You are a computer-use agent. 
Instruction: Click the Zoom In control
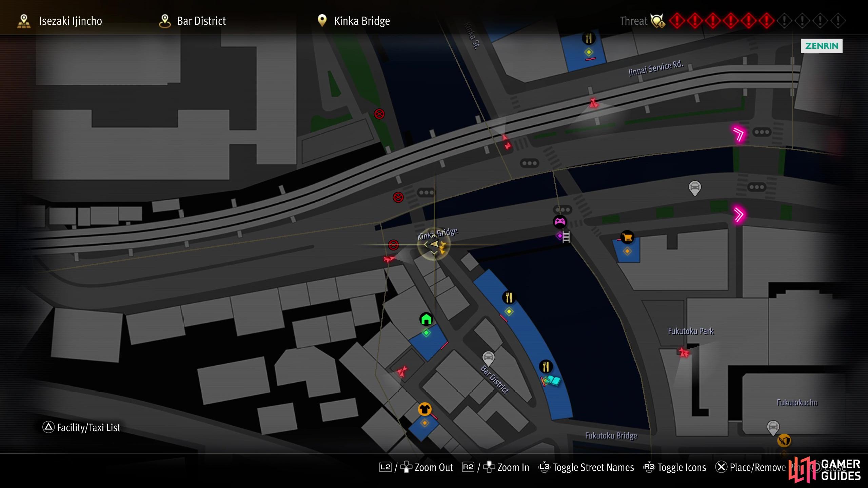496,467
